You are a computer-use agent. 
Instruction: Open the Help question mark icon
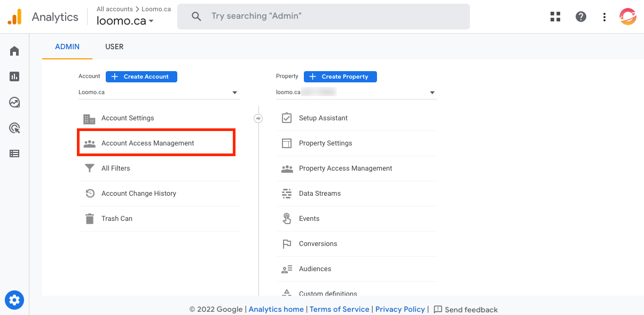tap(581, 17)
